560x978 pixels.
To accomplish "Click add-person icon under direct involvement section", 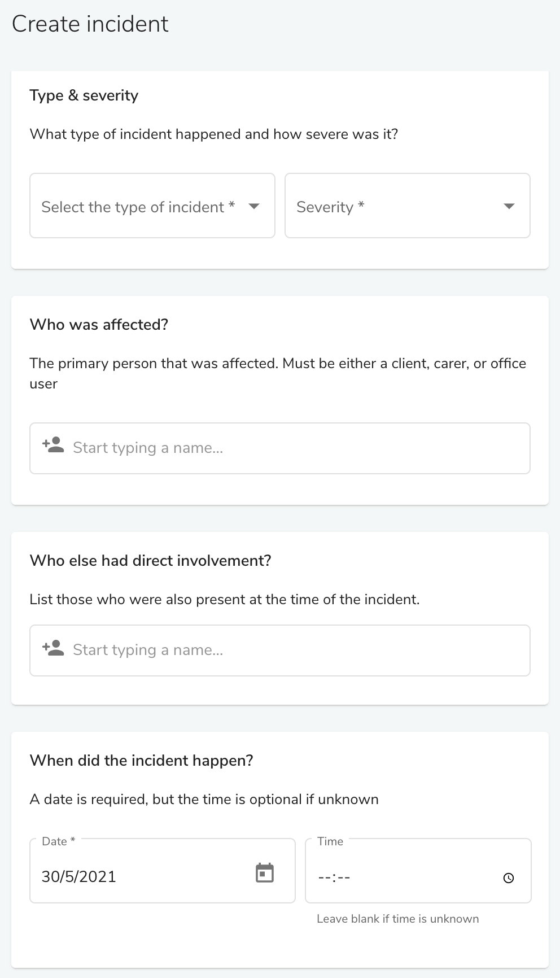I will click(x=53, y=647).
